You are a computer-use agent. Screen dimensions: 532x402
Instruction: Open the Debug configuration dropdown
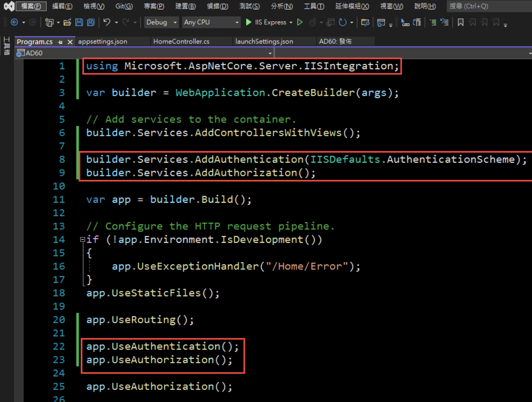coord(161,22)
